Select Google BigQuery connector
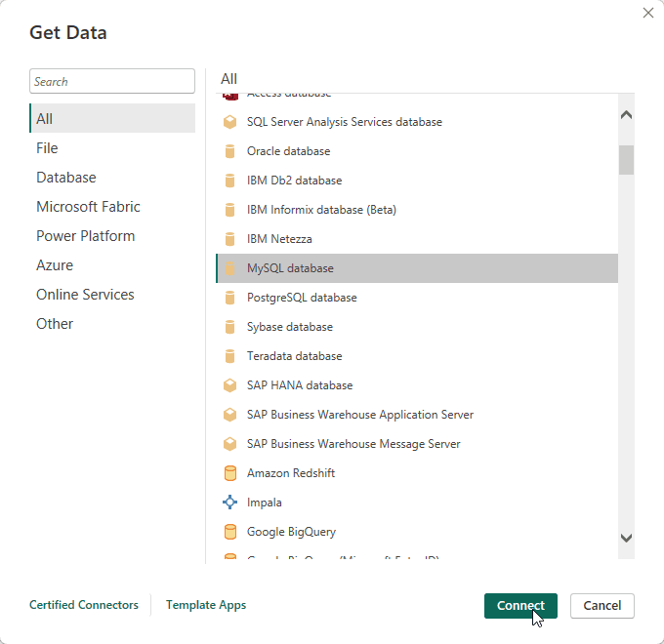The image size is (664, 644). 417,532
